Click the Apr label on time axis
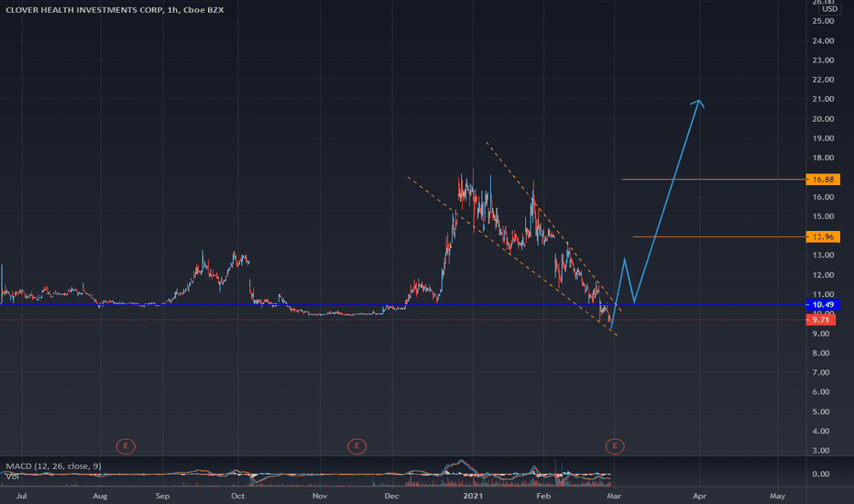The width and height of the screenshot is (854, 504). (x=699, y=496)
